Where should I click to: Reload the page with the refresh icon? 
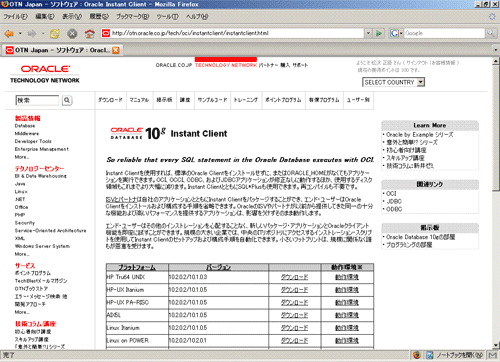(x=55, y=33)
